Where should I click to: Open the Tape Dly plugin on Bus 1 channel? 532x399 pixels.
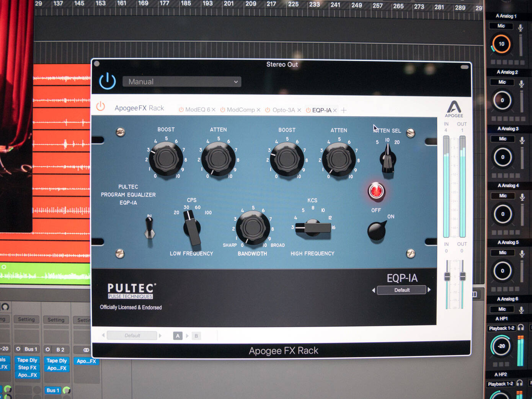point(27,360)
